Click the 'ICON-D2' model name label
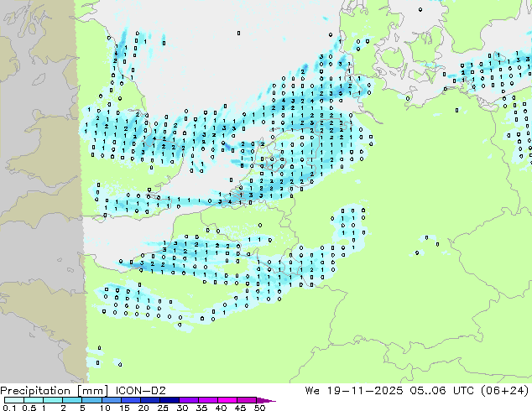The height and width of the screenshot is (411, 532). tap(141, 391)
